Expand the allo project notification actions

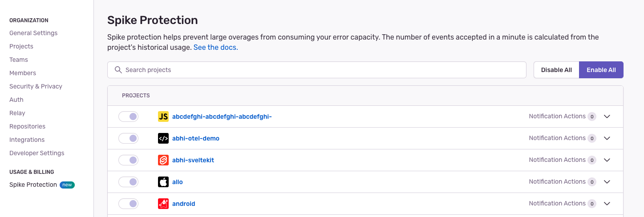pos(607,182)
